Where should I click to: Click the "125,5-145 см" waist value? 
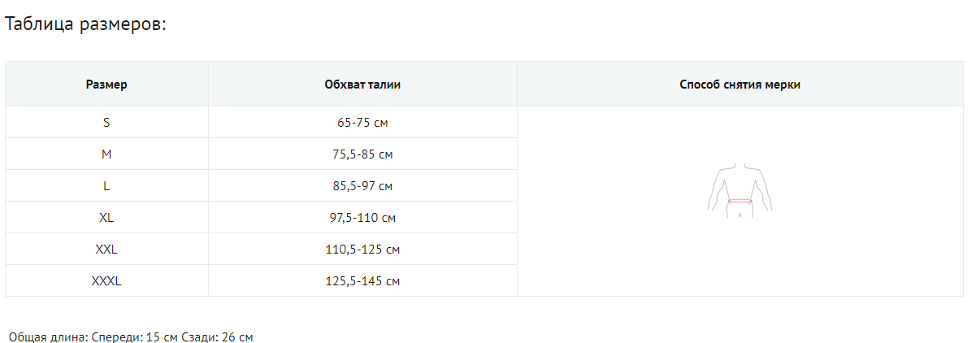[x=362, y=281]
